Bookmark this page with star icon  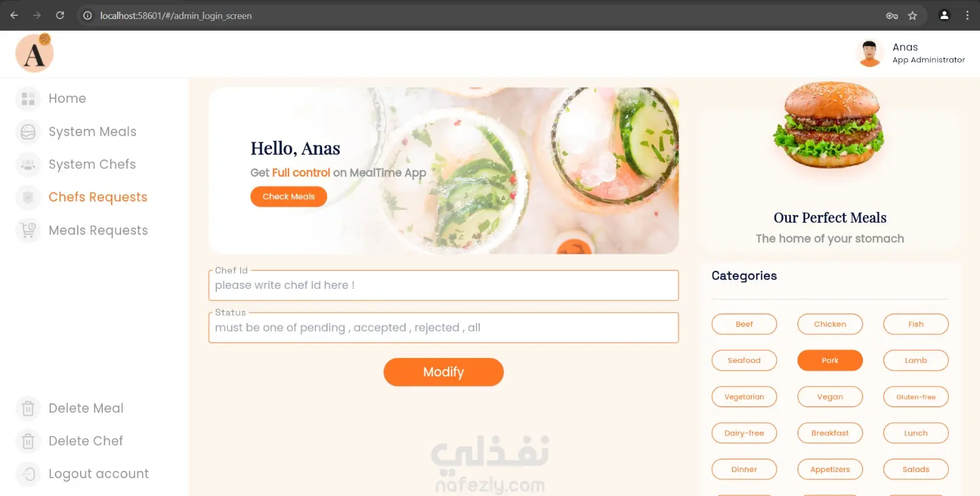click(x=913, y=15)
